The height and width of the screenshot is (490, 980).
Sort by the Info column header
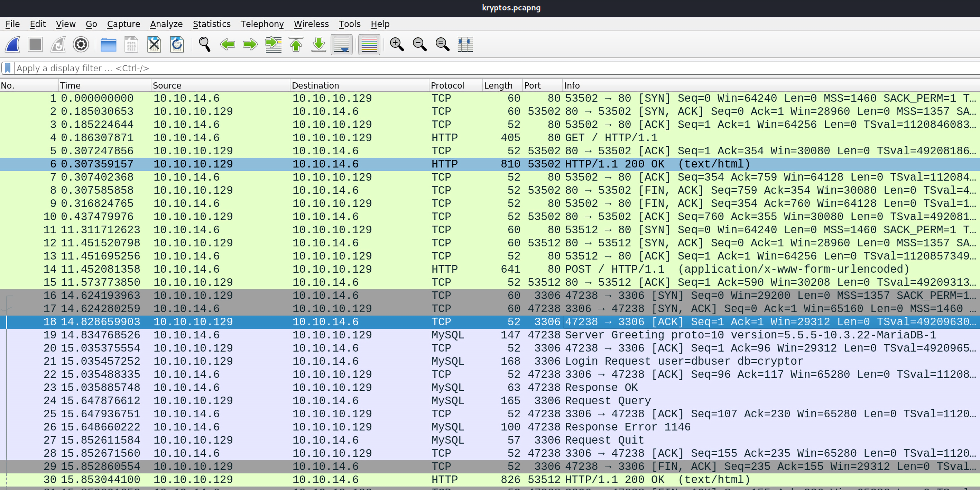[771, 85]
